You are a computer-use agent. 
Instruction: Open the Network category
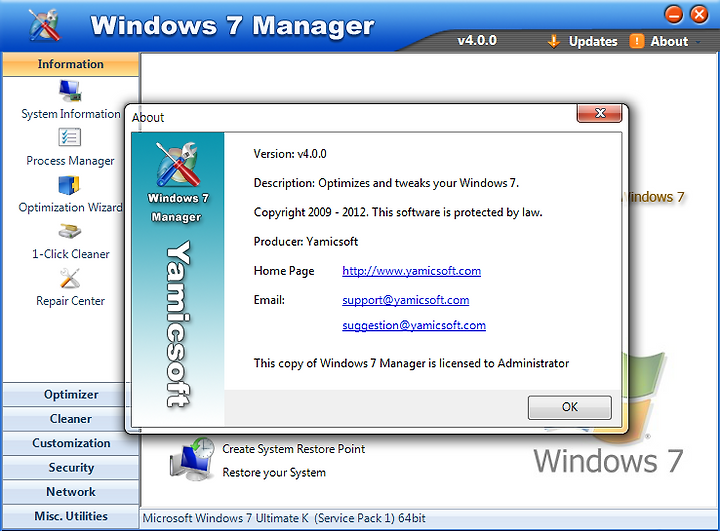coord(71,492)
